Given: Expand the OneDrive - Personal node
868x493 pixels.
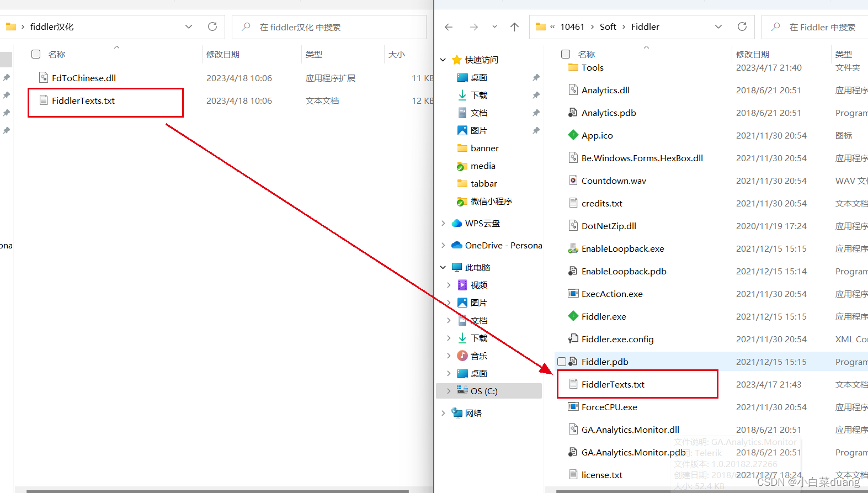Looking at the screenshot, I should coord(443,245).
